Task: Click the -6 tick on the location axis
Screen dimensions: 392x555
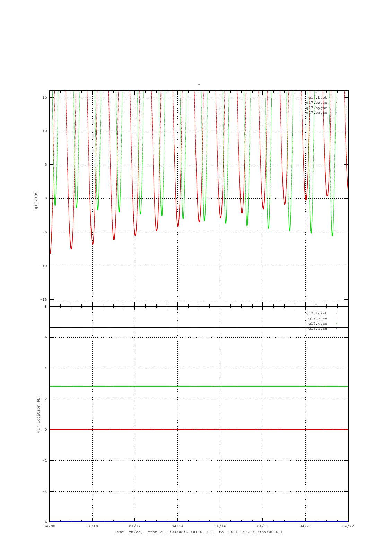Action: coord(45,522)
